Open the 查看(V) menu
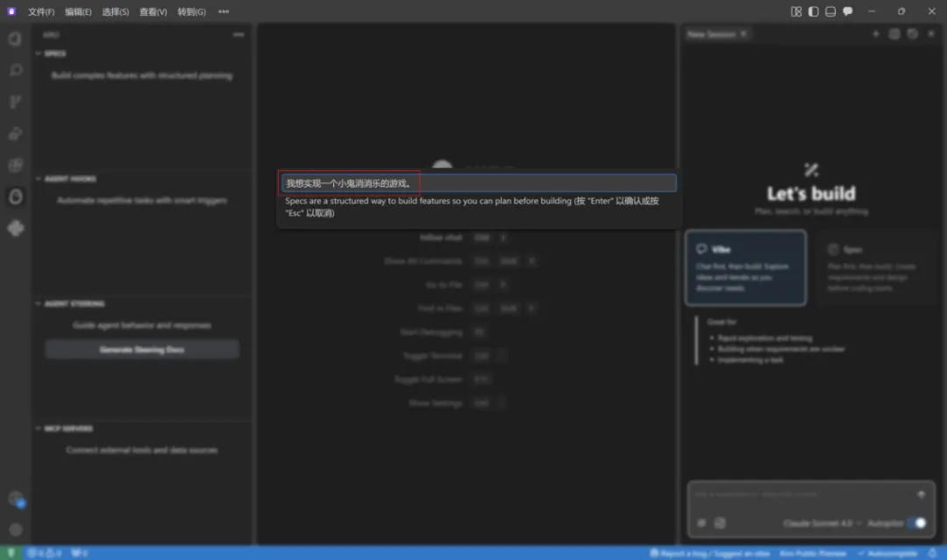Image resolution: width=947 pixels, height=560 pixels. [x=153, y=11]
